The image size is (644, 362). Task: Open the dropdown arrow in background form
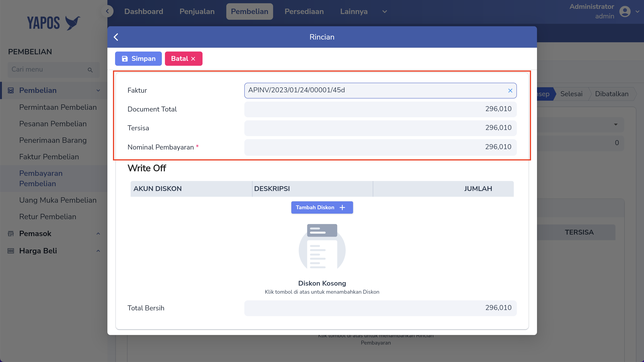(615, 125)
